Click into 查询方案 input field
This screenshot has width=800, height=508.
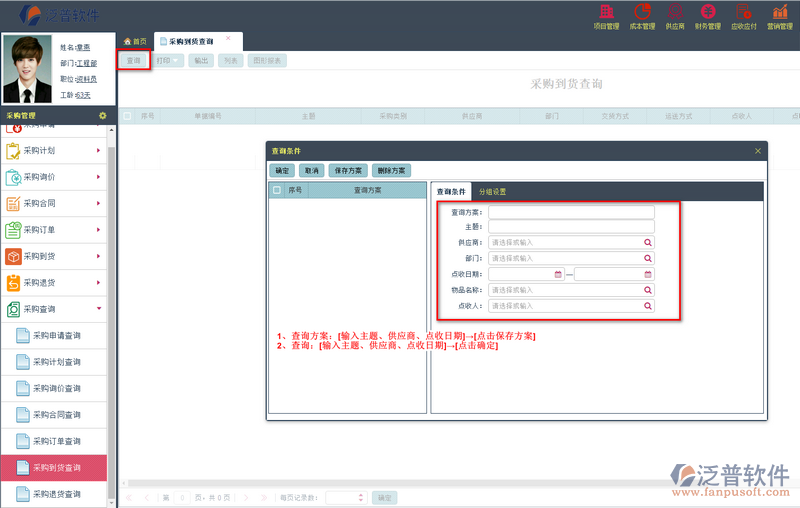coord(571,212)
